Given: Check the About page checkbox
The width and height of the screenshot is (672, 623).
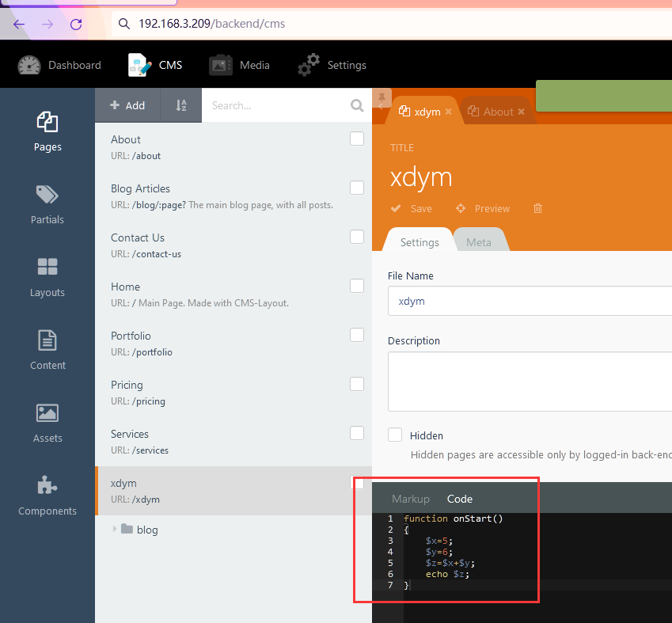Looking at the screenshot, I should pyautogui.click(x=357, y=139).
